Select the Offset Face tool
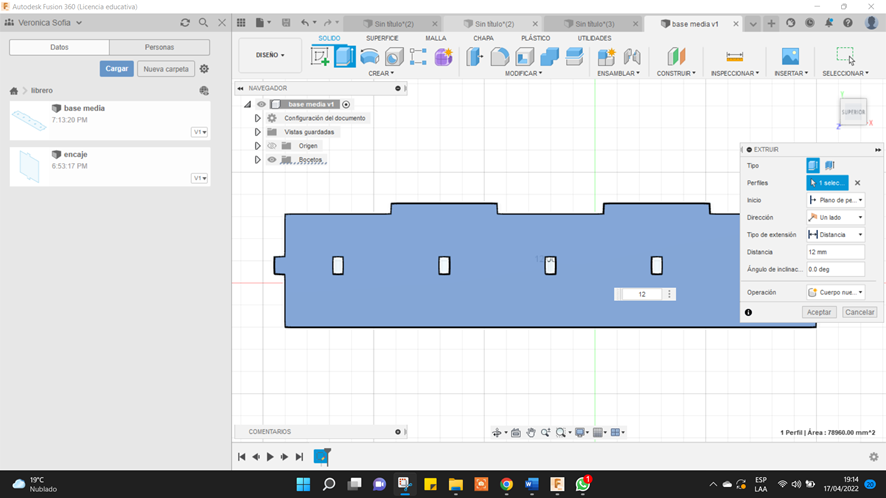The width and height of the screenshot is (886, 498). click(574, 57)
